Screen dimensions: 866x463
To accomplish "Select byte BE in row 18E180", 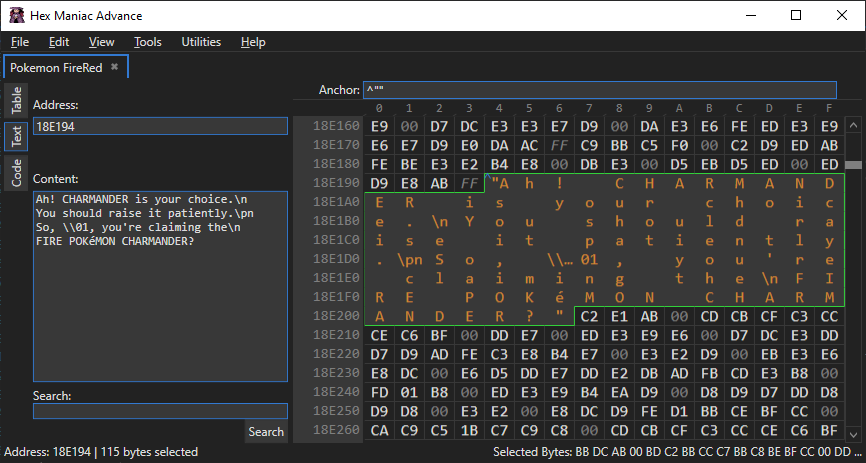I will pyautogui.click(x=409, y=164).
